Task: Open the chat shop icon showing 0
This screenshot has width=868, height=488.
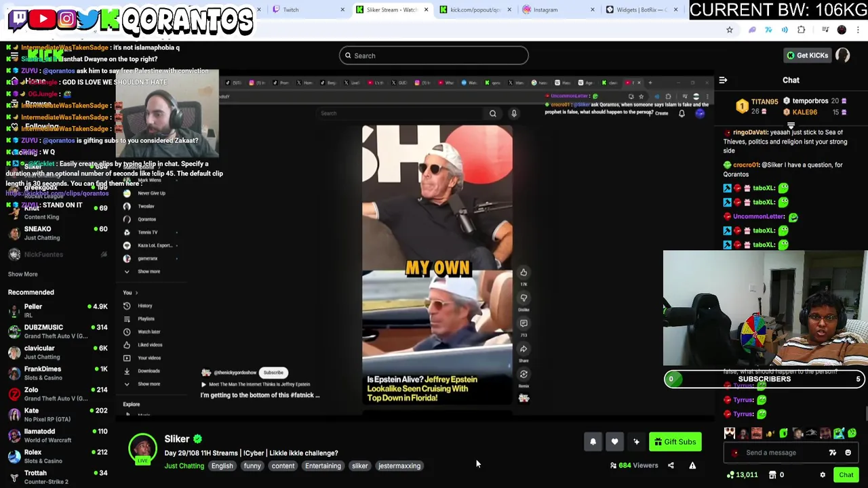Action: click(775, 475)
